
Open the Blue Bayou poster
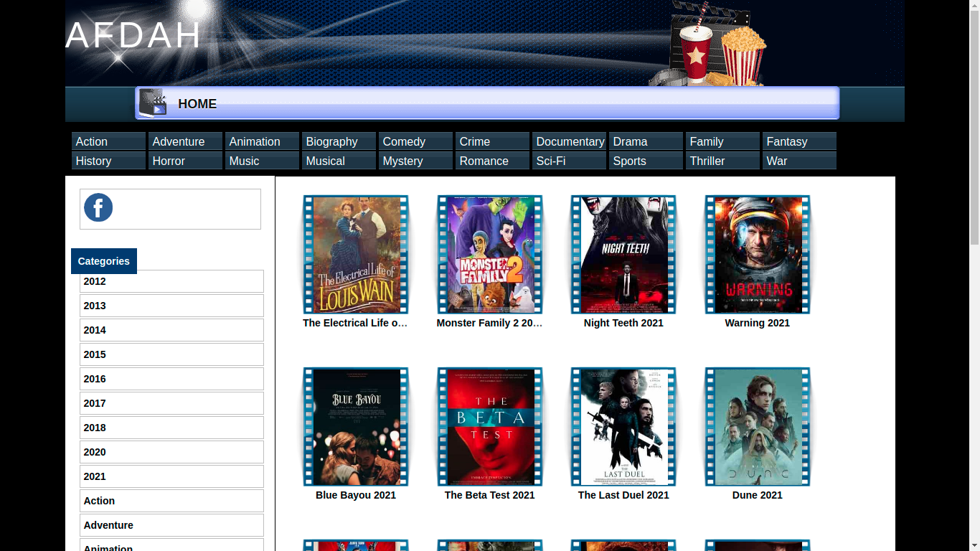click(356, 427)
